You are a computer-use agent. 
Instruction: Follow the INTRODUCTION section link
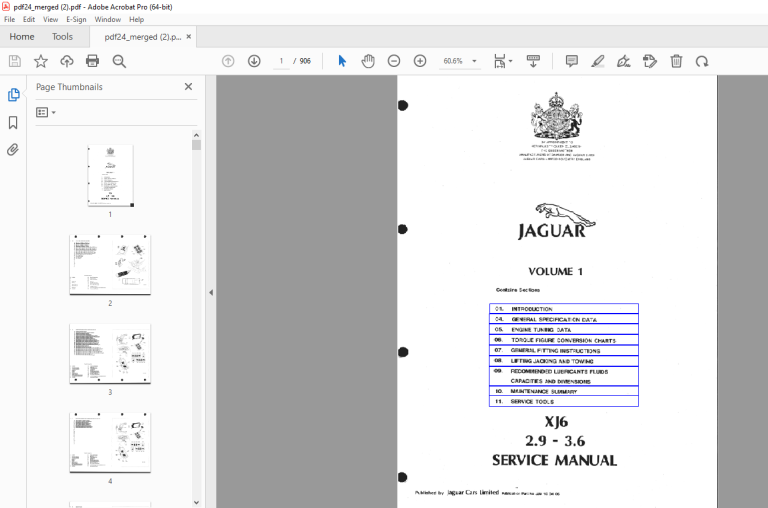pos(564,309)
